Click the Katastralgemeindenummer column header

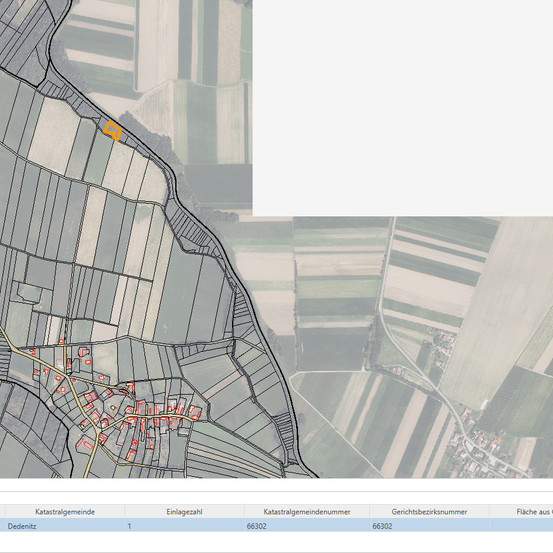(x=307, y=511)
